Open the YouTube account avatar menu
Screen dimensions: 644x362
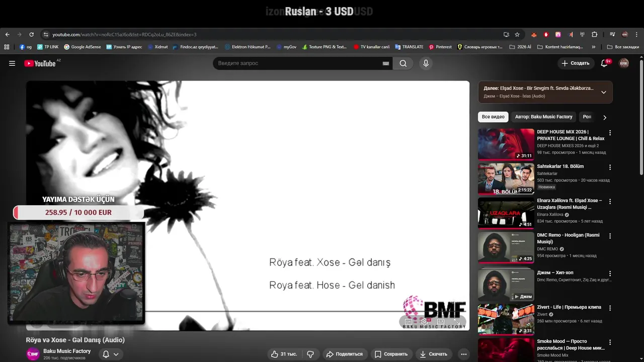click(624, 63)
